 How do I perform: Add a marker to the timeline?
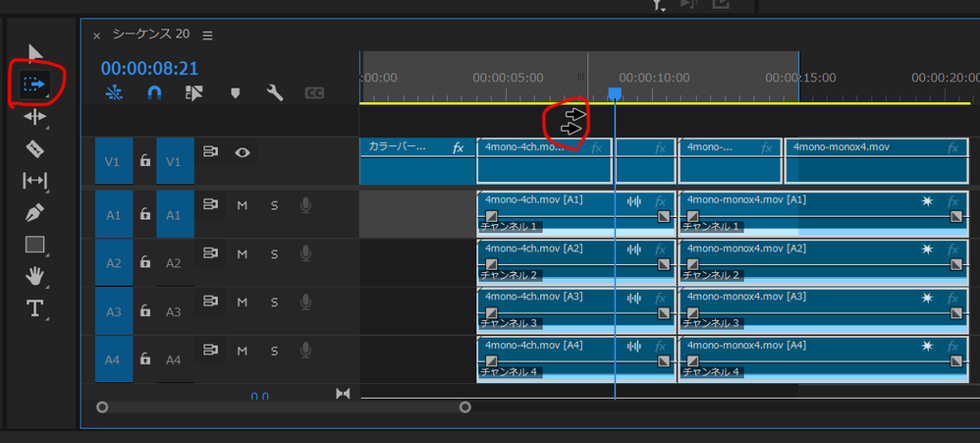point(235,93)
